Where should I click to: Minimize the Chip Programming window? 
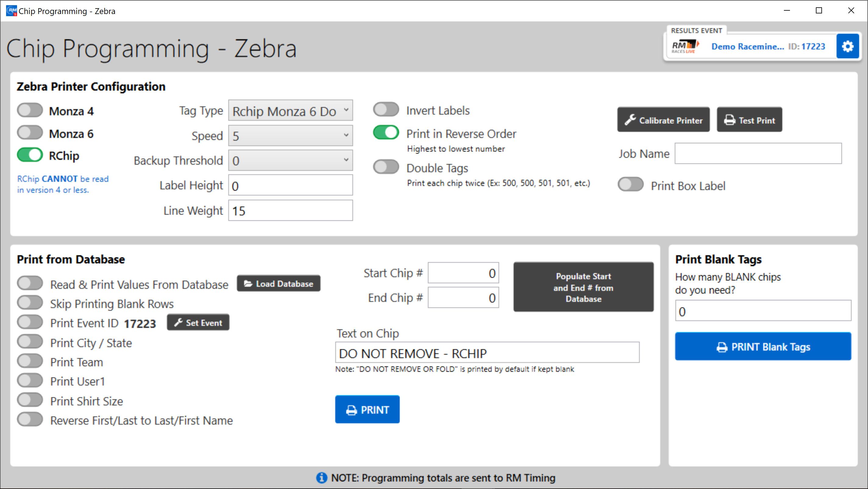point(787,11)
